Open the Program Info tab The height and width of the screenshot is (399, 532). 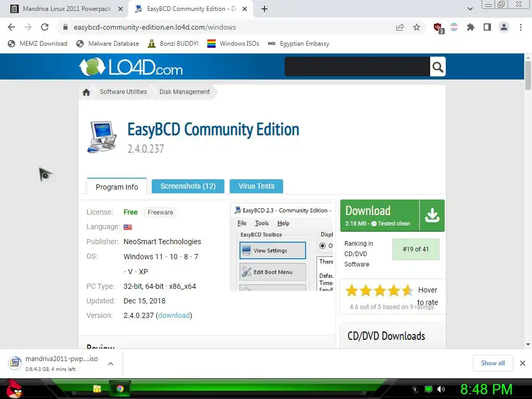pos(117,187)
